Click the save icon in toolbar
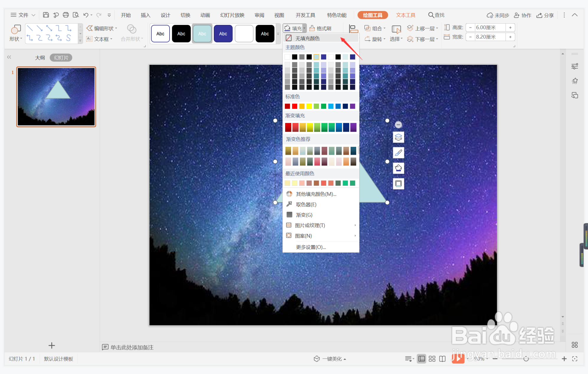588x374 pixels. point(46,15)
